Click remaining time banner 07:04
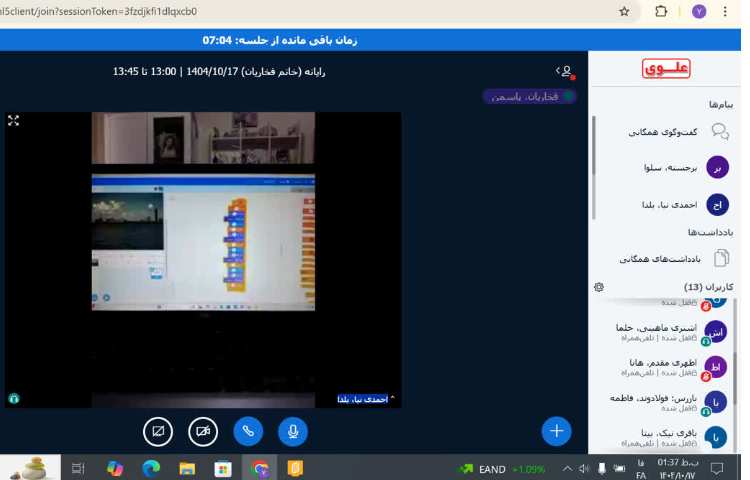The width and height of the screenshot is (750, 480). pos(280,40)
